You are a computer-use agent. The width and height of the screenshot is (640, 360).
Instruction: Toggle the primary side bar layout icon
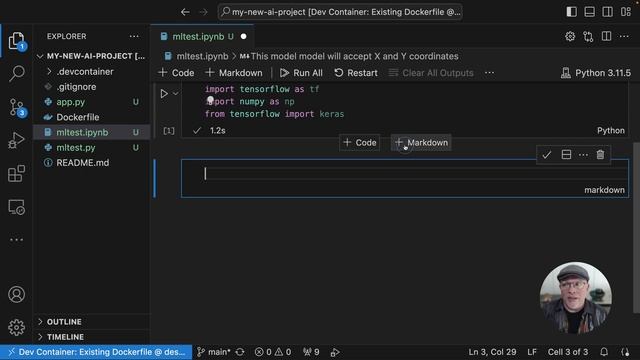(571, 12)
